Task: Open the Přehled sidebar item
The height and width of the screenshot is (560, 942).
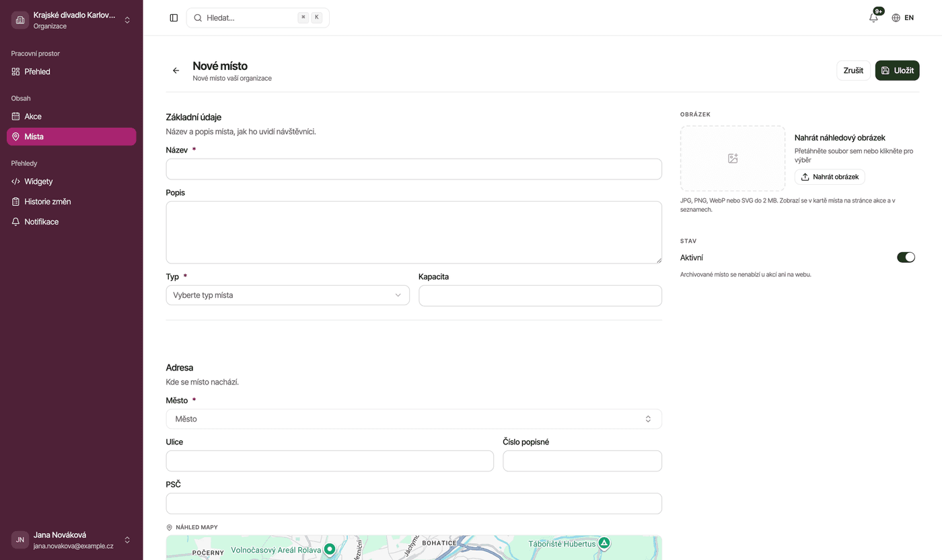Action: [x=71, y=72]
